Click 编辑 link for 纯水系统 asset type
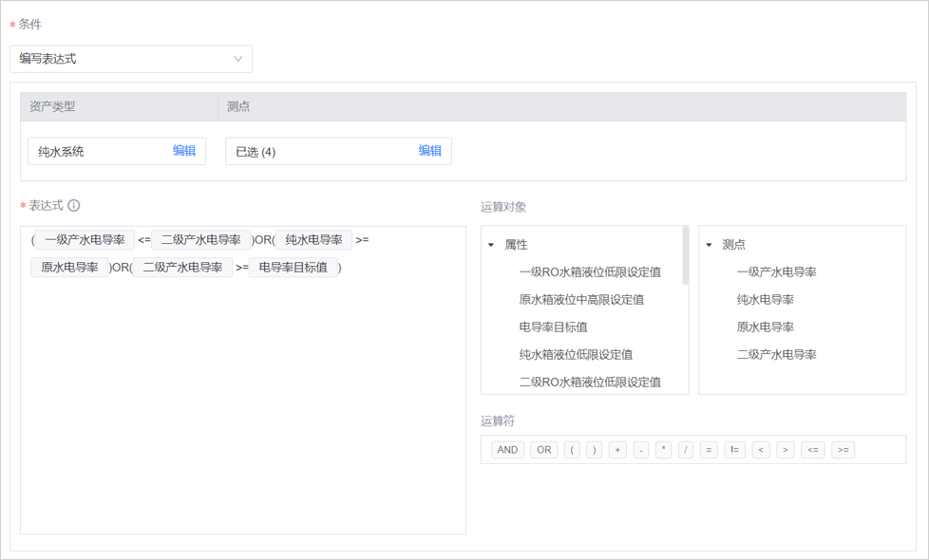 pyautogui.click(x=184, y=151)
